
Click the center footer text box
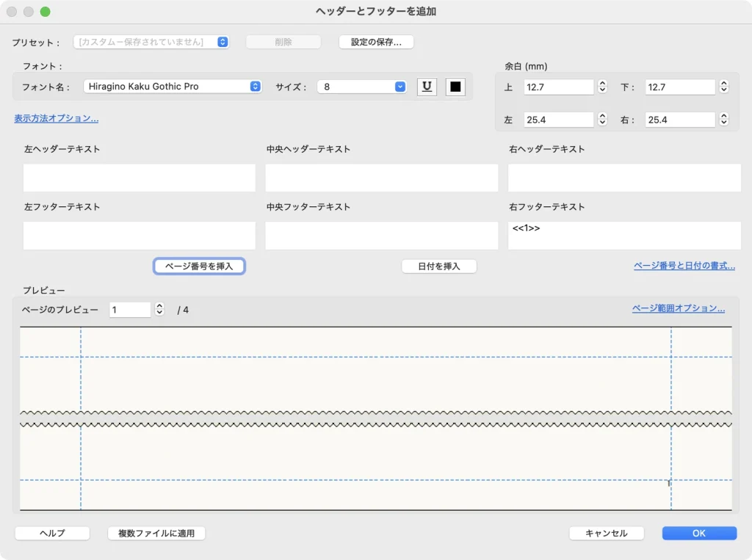[382, 236]
